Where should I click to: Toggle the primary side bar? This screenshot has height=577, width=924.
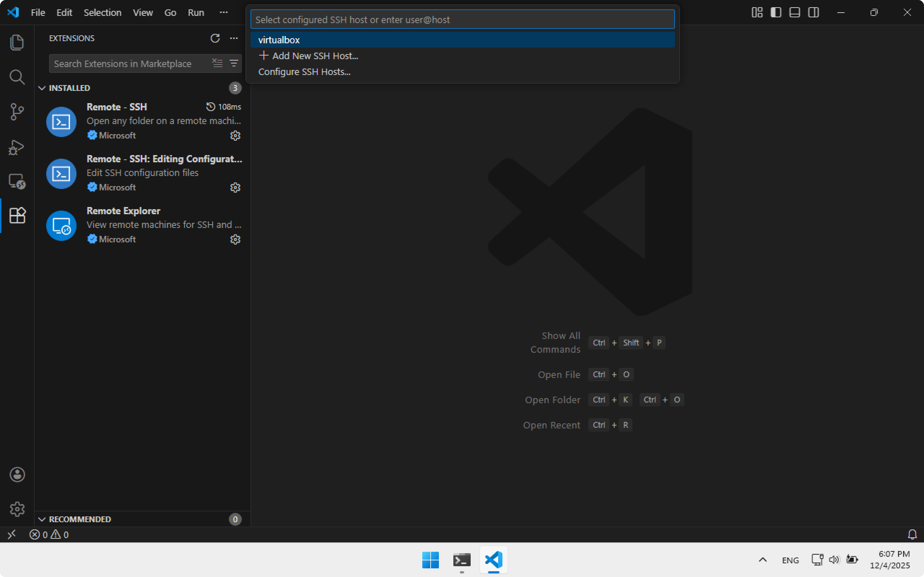[775, 13]
